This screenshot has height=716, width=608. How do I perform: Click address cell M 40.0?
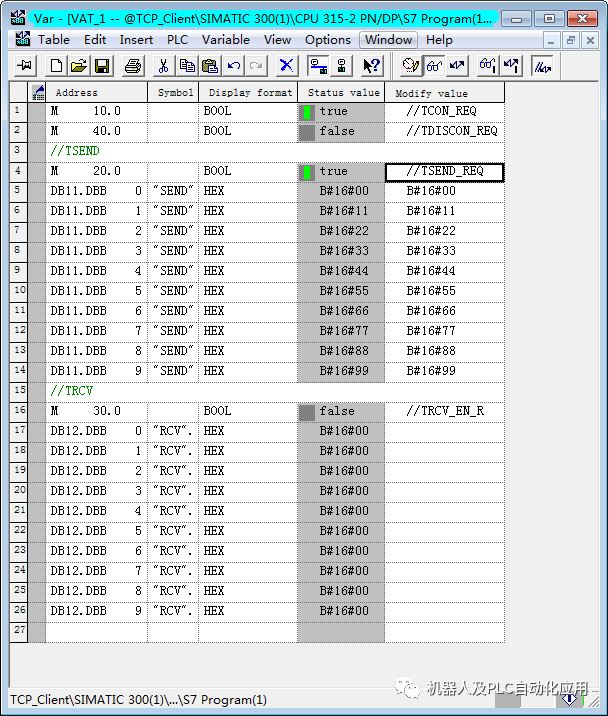tap(96, 132)
